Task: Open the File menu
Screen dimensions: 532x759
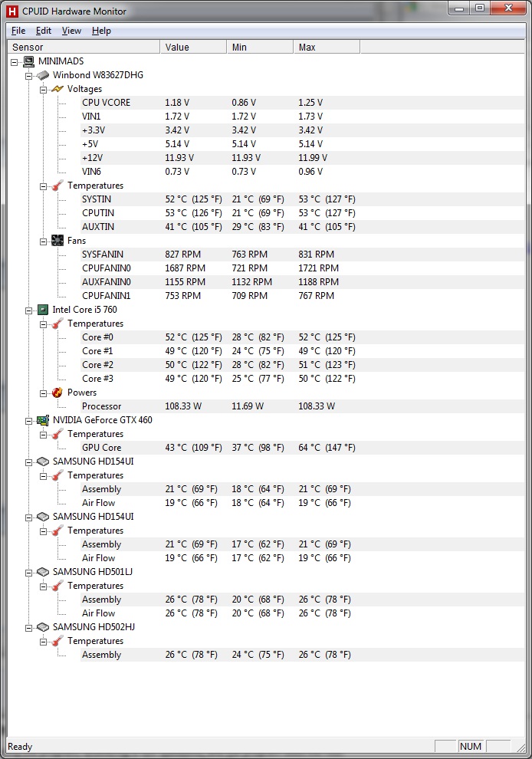Action: pyautogui.click(x=18, y=31)
